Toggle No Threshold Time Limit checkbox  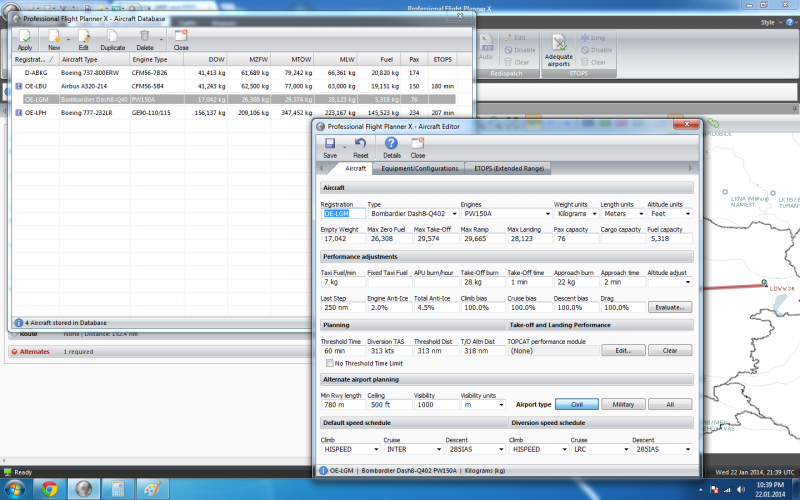click(330, 363)
